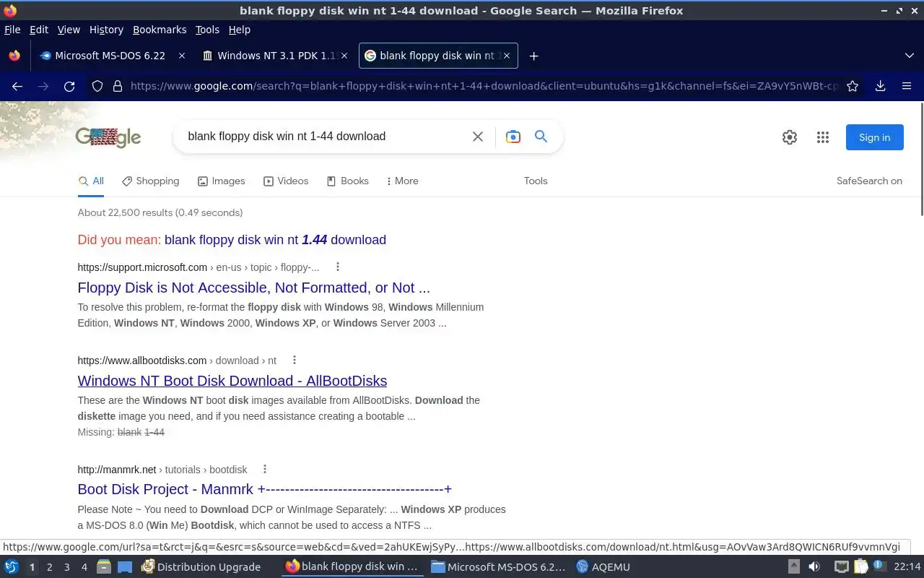Open network status tray icon
This screenshot has height=578, width=924.
841,566
